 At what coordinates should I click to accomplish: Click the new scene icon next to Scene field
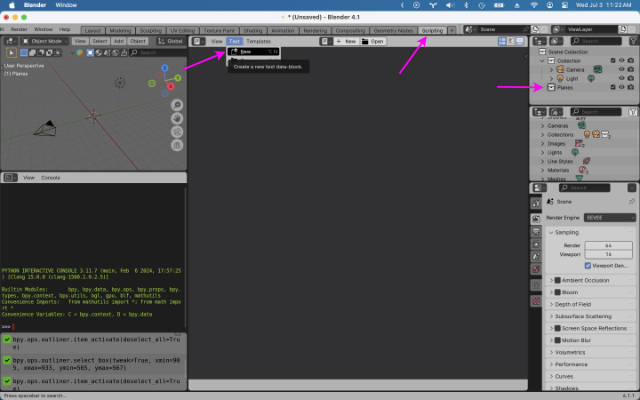point(535,29)
